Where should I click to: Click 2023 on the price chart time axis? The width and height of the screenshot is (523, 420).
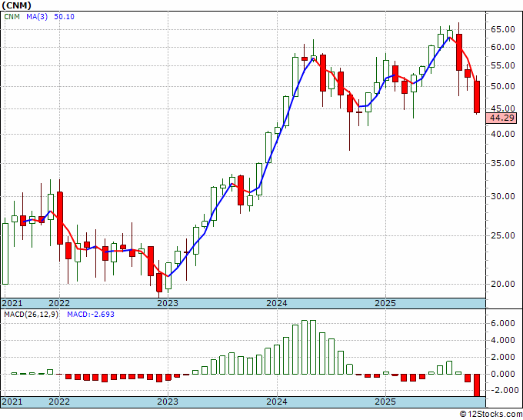point(168,304)
